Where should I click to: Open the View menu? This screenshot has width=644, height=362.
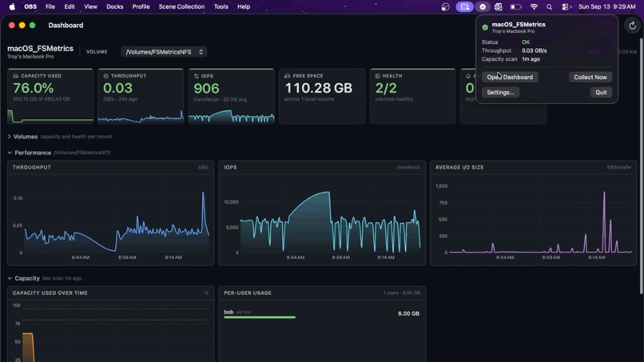point(90,6)
